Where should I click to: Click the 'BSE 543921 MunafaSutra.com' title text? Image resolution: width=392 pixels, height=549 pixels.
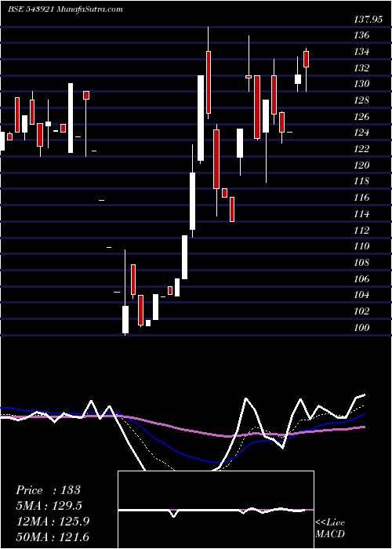click(x=65, y=9)
